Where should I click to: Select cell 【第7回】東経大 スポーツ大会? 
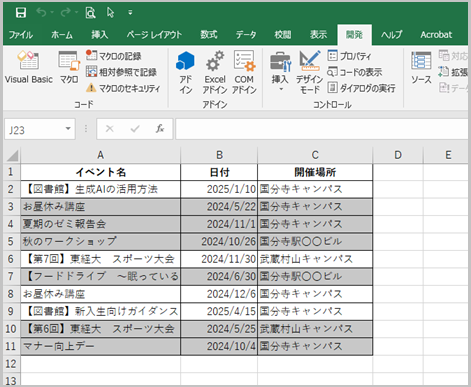pos(100,259)
